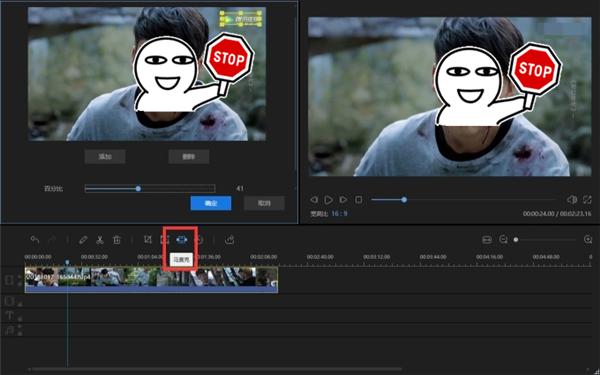600x375 pixels.
Task: Select the audio track music icon
Action: (9, 330)
